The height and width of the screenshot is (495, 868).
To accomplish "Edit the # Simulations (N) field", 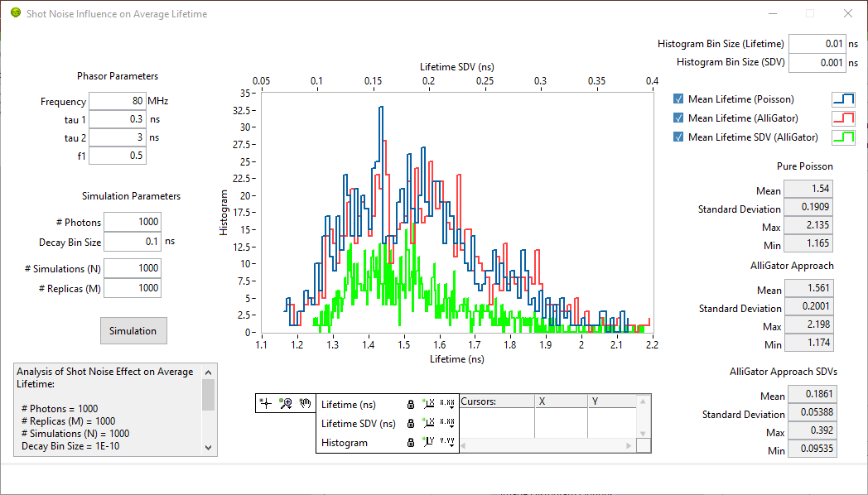I will point(133,268).
